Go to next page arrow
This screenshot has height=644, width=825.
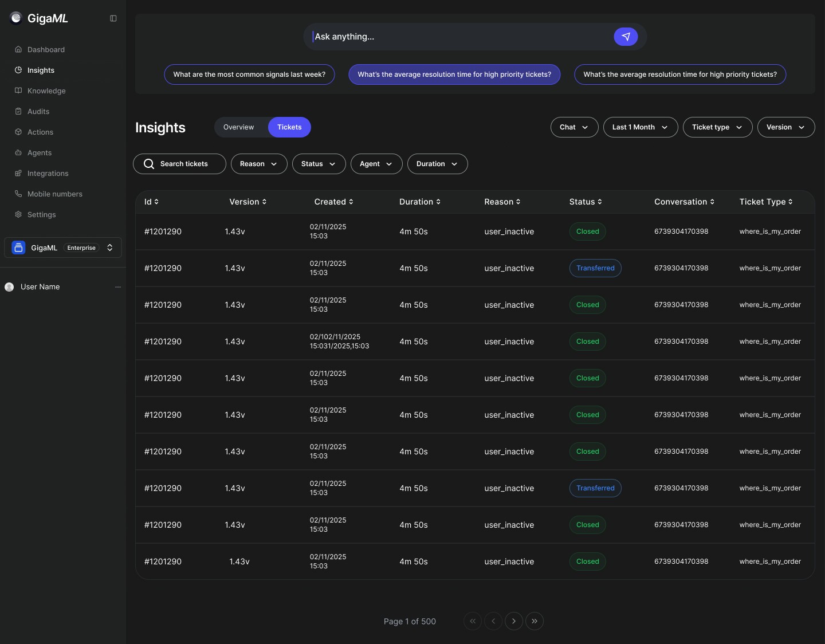pos(514,621)
